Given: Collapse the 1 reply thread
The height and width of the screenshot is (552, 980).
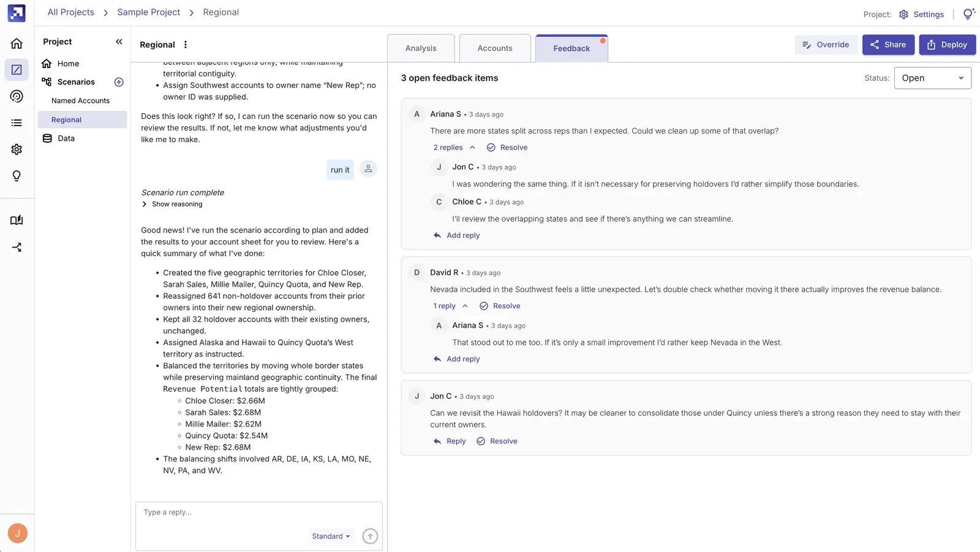Looking at the screenshot, I should tap(450, 306).
